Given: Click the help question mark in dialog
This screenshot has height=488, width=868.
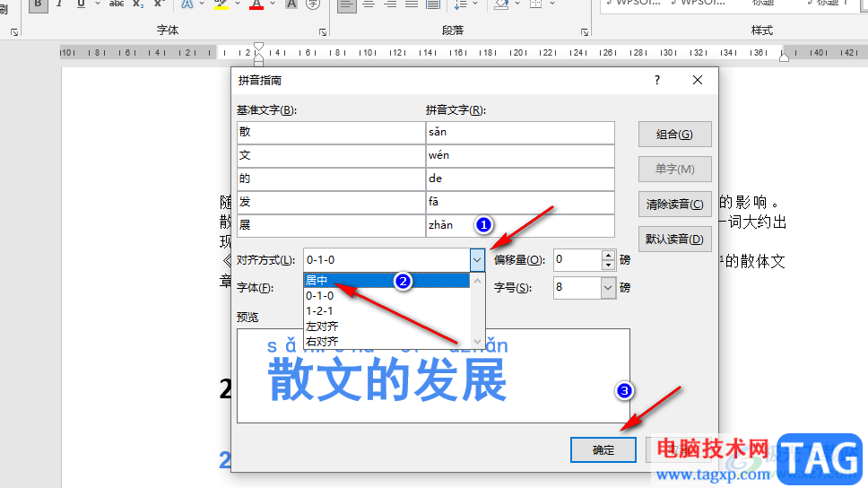Looking at the screenshot, I should pyautogui.click(x=657, y=81).
